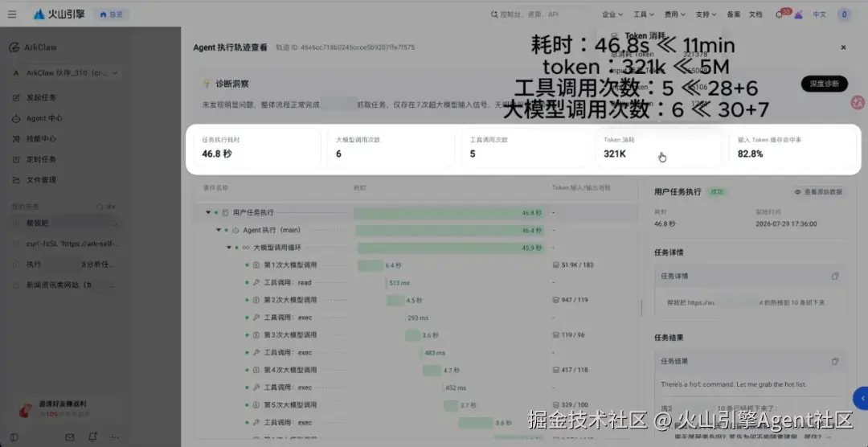Image resolution: width=868 pixels, height=447 pixels.
Task: Click the pink floating assistant icon
Action: (x=858, y=102)
